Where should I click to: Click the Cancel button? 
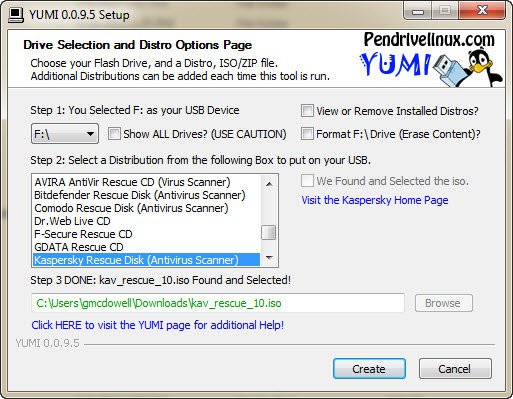tap(455, 369)
